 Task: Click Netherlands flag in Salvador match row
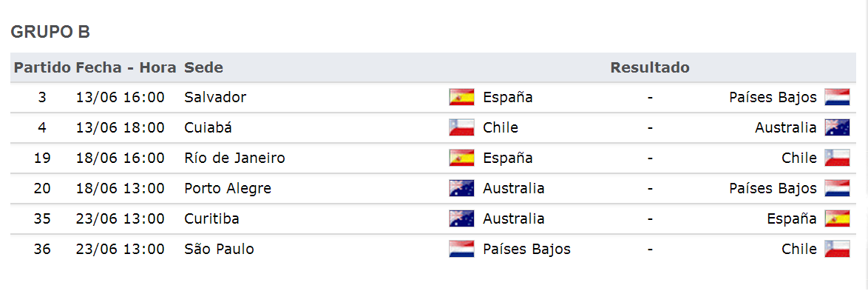[x=837, y=97]
